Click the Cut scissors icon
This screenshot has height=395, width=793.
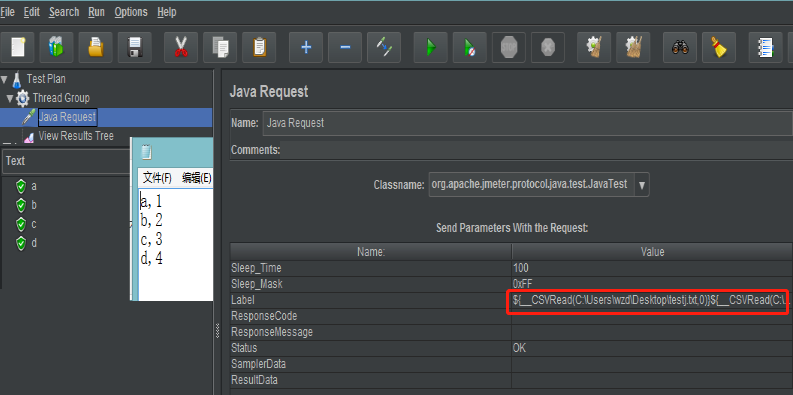181,48
